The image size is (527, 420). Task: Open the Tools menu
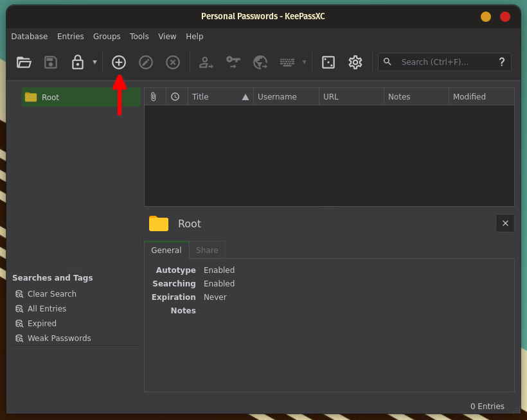click(139, 36)
